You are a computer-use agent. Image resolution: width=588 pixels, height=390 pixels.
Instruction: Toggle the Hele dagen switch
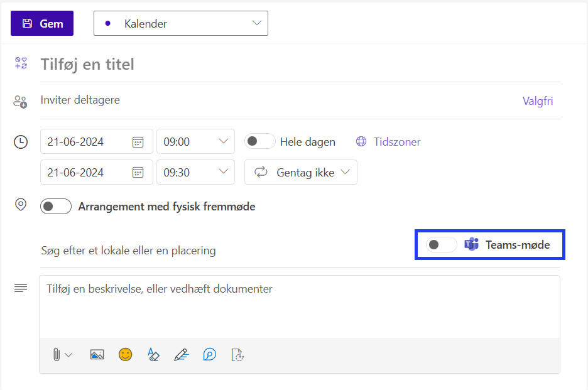tap(259, 141)
